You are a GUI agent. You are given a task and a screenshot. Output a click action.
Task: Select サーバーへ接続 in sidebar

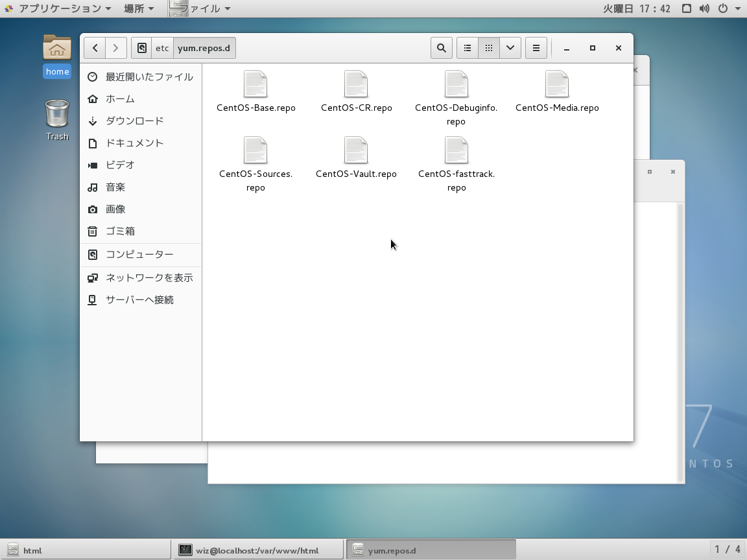tap(141, 299)
